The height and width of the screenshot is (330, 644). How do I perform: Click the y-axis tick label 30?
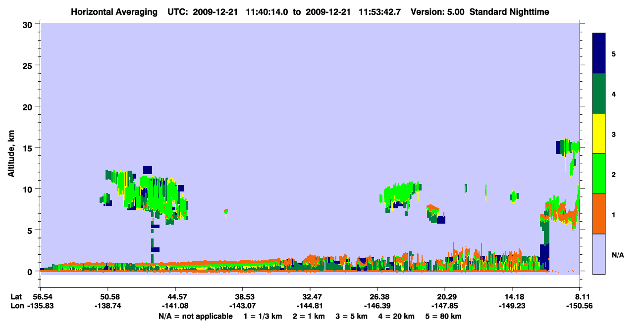tap(28, 24)
